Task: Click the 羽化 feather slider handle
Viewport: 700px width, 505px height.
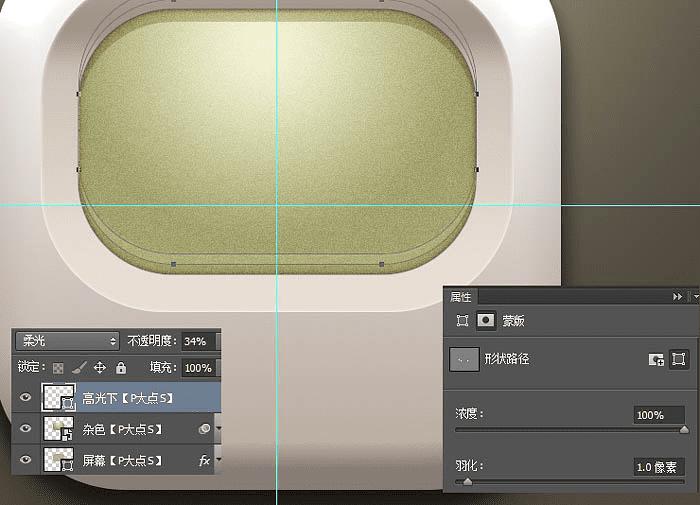Action: 467,481
